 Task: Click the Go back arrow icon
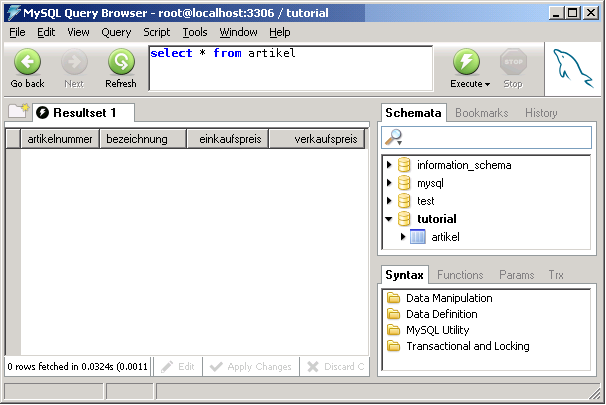point(27,63)
